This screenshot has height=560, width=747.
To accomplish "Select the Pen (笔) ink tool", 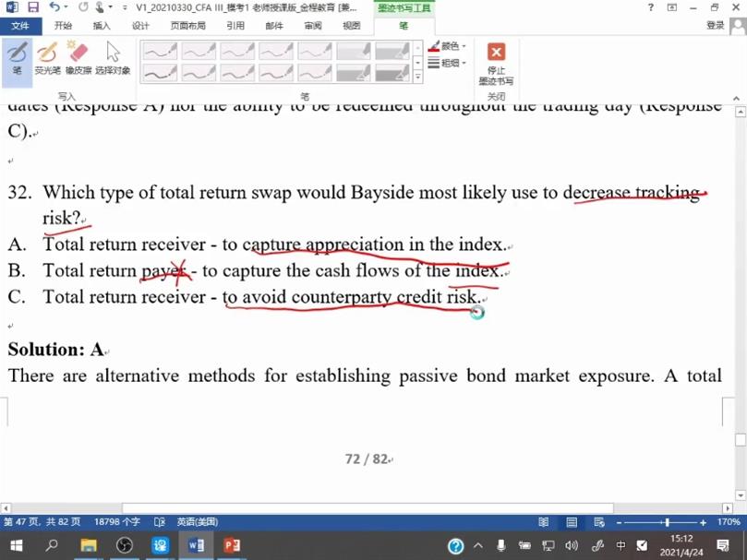I will pos(17,58).
